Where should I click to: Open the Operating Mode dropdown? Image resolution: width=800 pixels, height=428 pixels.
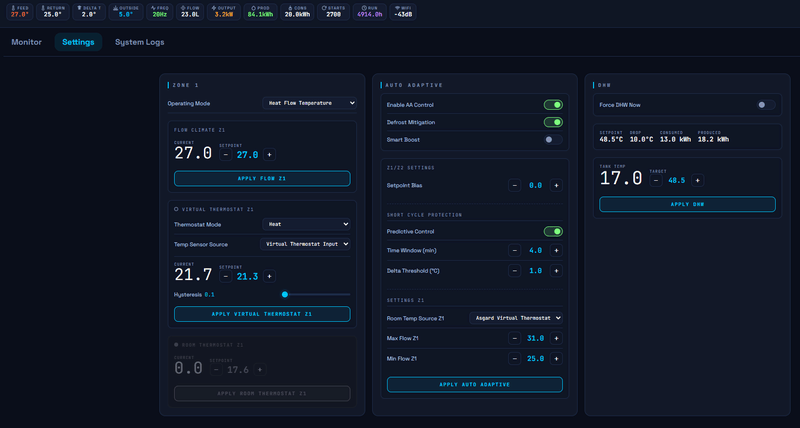point(309,102)
